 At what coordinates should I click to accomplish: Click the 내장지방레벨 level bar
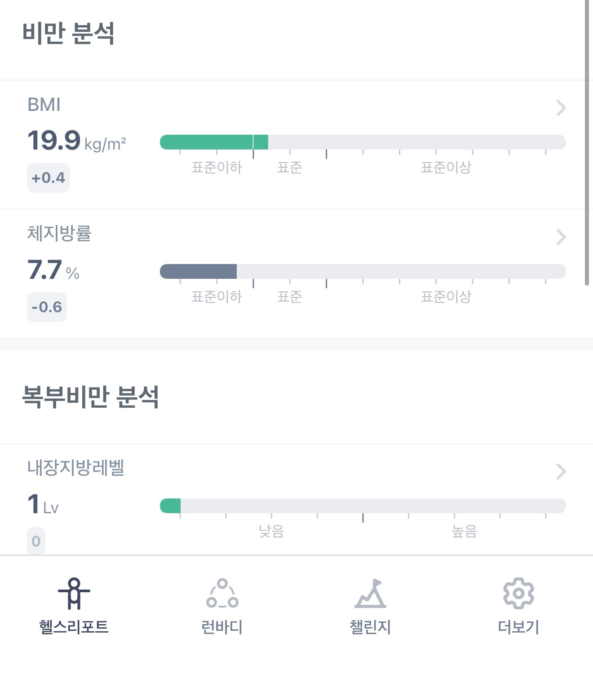(363, 506)
